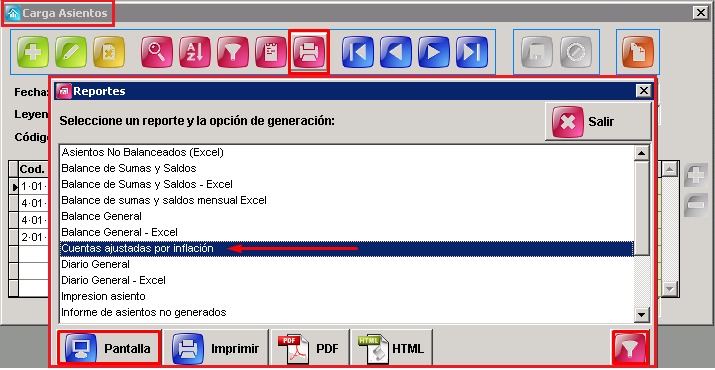This screenshot has width=715, height=370.
Task: Click the clipboard list icon
Action: (271, 52)
